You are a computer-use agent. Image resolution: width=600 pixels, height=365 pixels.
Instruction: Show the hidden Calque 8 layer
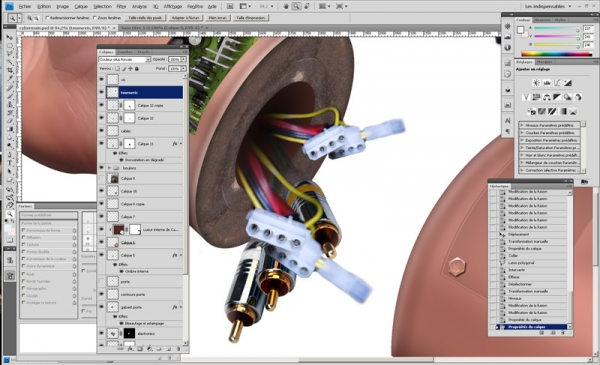(101, 178)
